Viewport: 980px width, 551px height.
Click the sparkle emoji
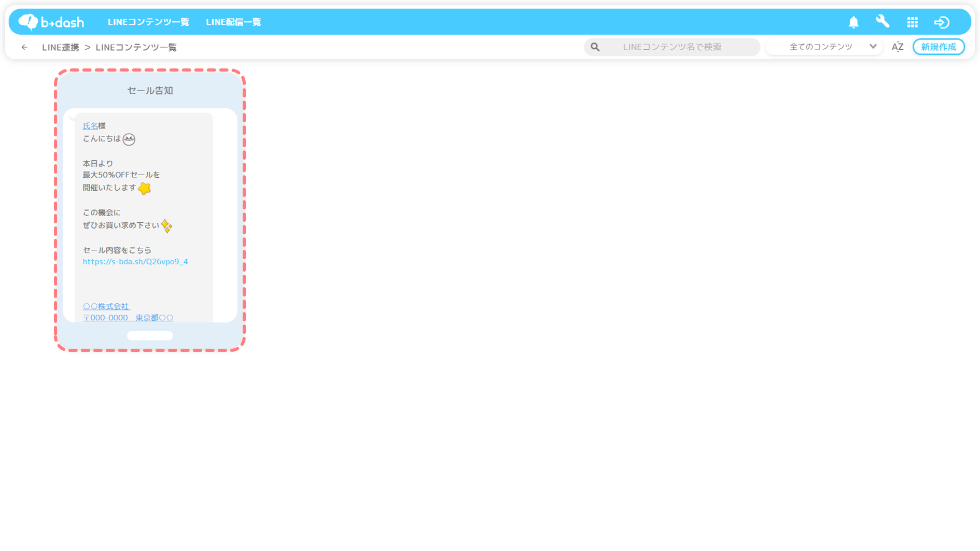tap(166, 226)
